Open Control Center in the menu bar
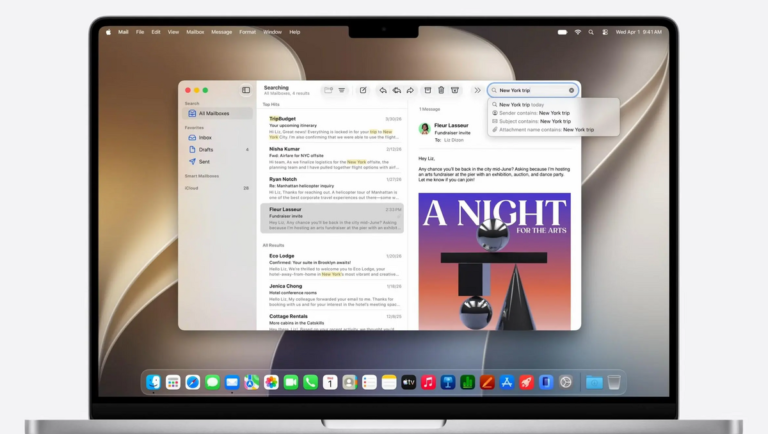This screenshot has width=768, height=434. click(x=605, y=32)
